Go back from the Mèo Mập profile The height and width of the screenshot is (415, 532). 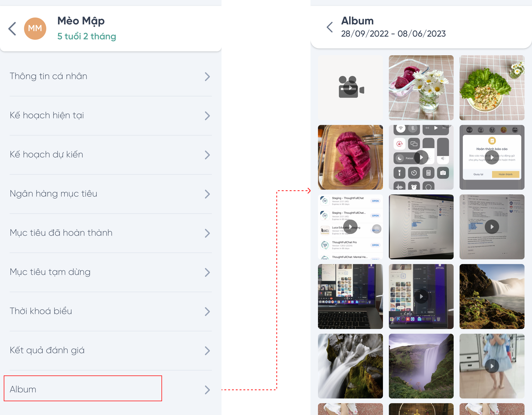pyautogui.click(x=12, y=29)
